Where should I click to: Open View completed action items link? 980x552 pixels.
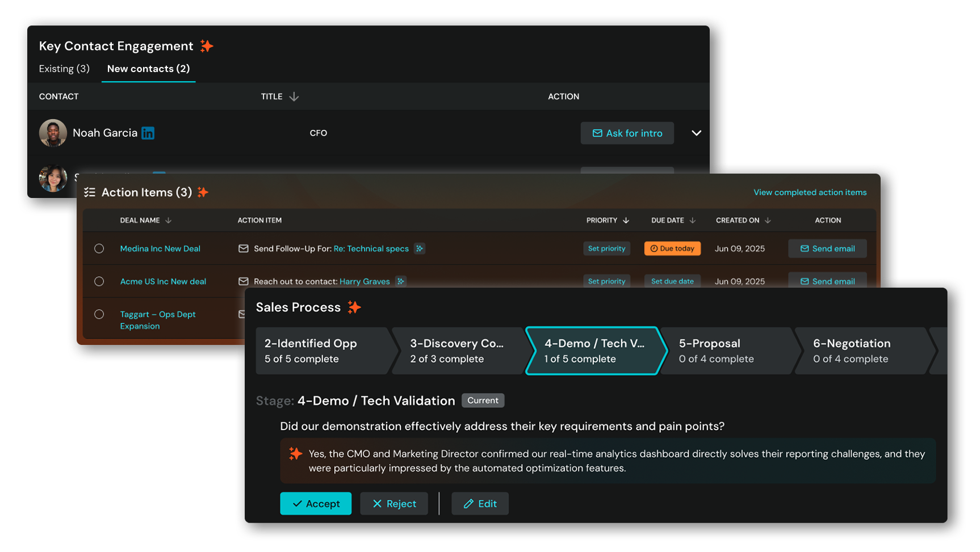pos(810,192)
